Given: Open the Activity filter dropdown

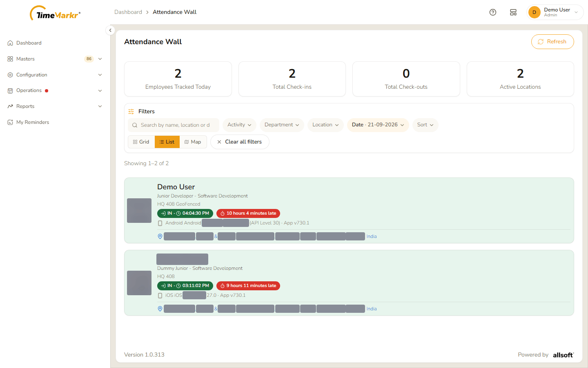Looking at the screenshot, I should (239, 125).
